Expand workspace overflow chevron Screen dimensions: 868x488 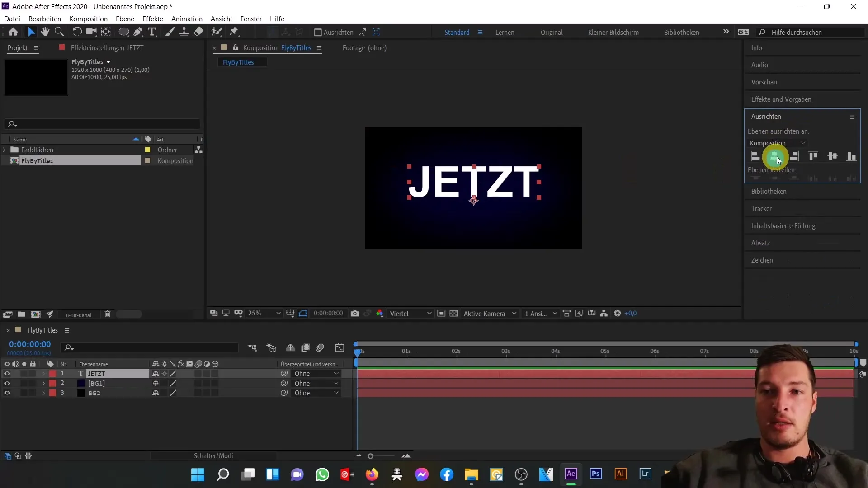tap(726, 32)
